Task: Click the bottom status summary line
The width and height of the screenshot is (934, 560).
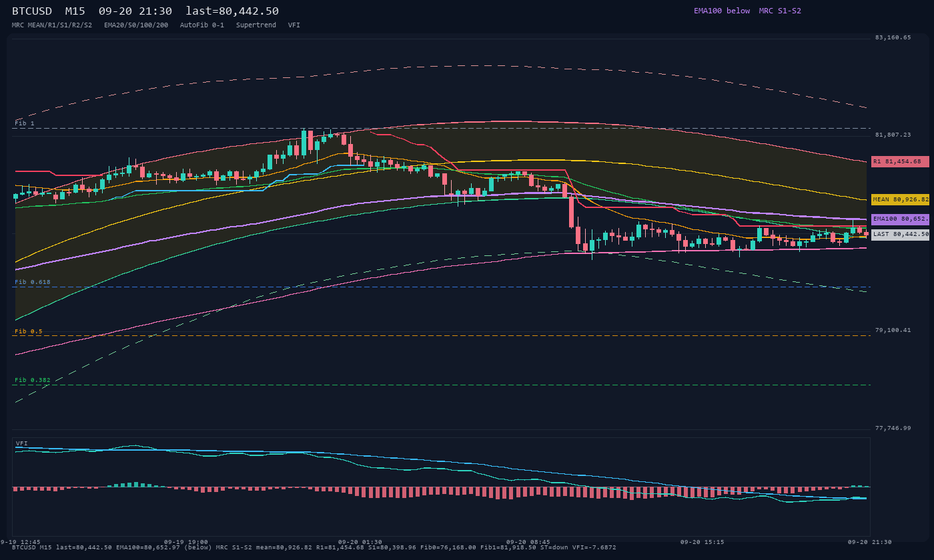Action: click(x=314, y=547)
